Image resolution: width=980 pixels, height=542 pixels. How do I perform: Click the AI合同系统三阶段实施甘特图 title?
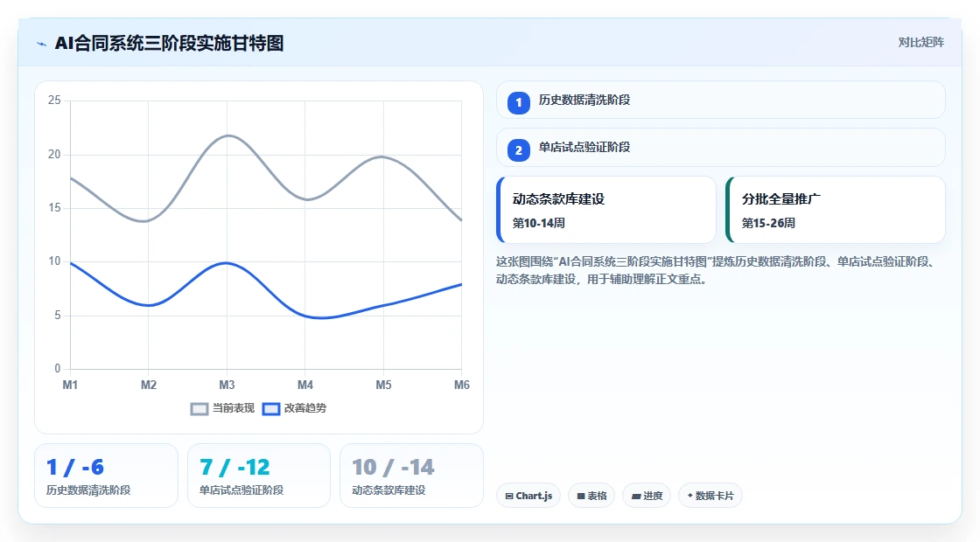pyautogui.click(x=170, y=43)
